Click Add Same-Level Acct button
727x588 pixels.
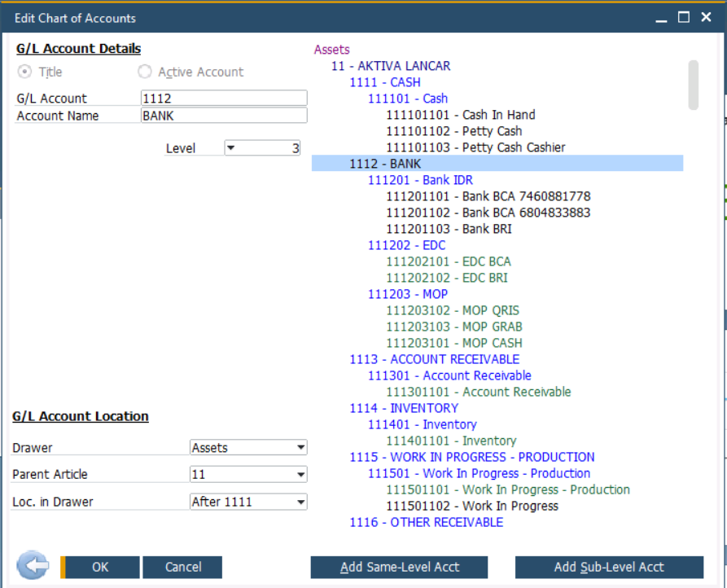tap(399, 567)
